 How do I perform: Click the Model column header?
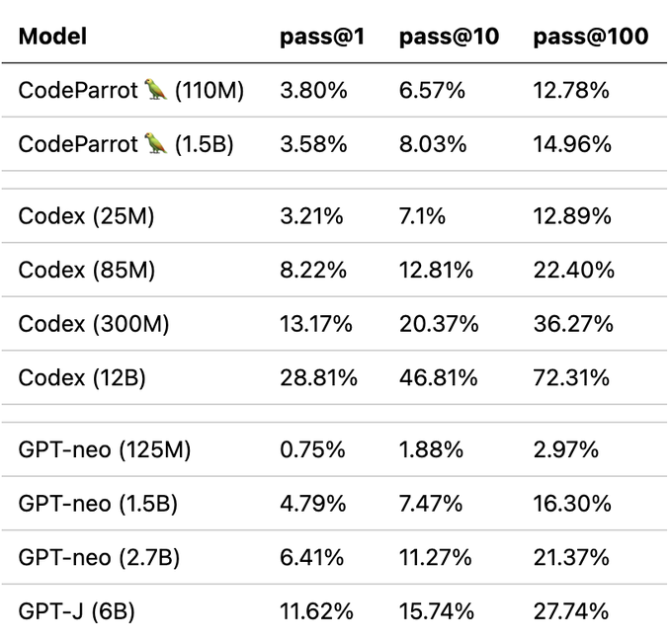[x=52, y=38]
